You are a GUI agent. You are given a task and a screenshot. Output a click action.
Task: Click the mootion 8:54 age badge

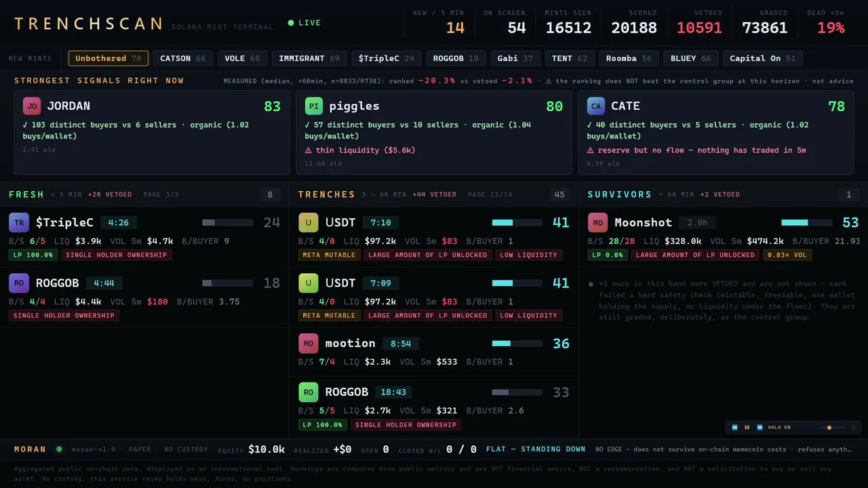tap(401, 344)
